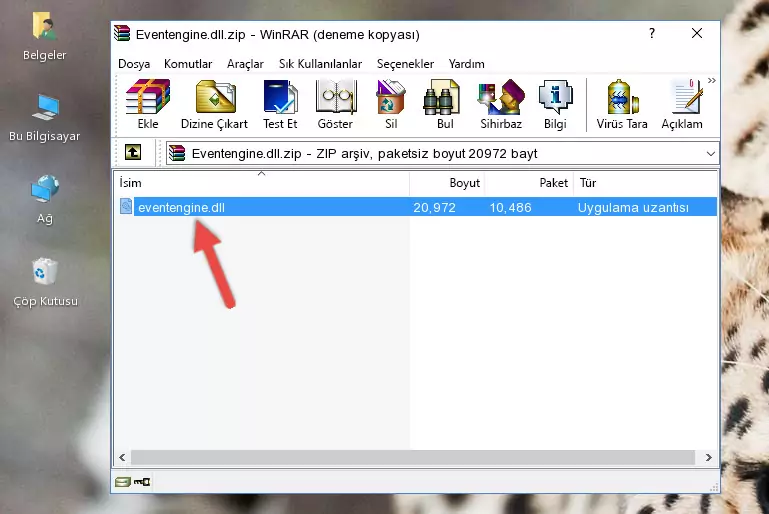Select the Bu Bilgisayar desktop icon
The height and width of the screenshot is (514, 769).
point(45,118)
